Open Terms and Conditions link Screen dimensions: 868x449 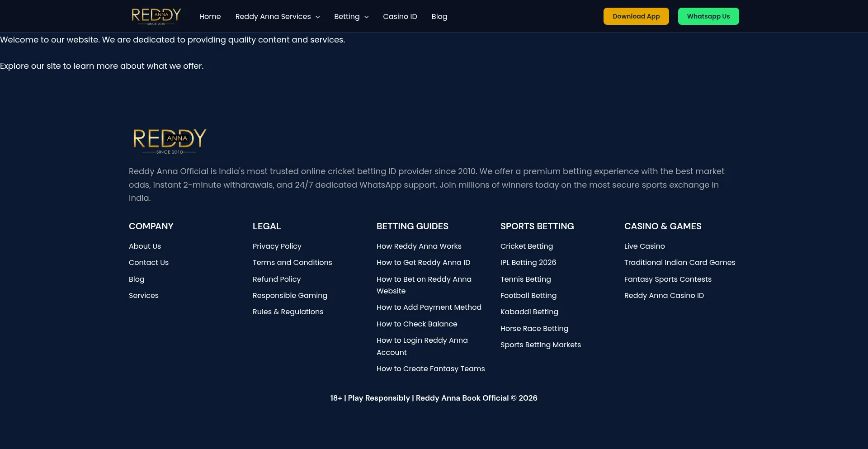click(x=292, y=262)
